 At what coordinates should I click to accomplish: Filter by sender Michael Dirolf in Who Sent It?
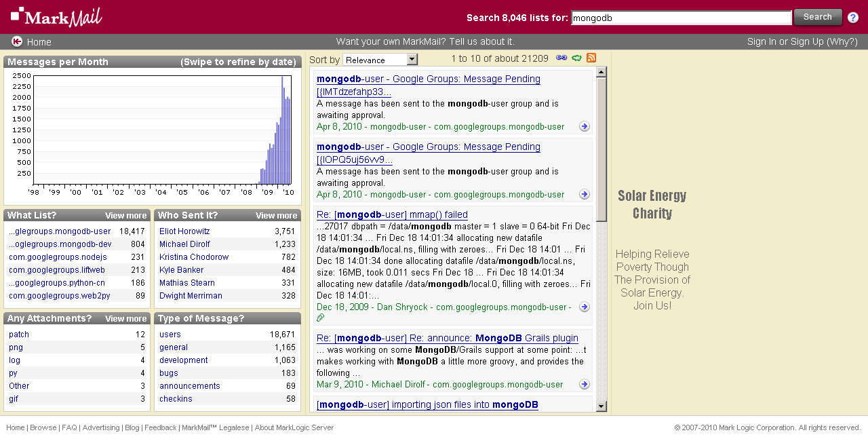184,244
